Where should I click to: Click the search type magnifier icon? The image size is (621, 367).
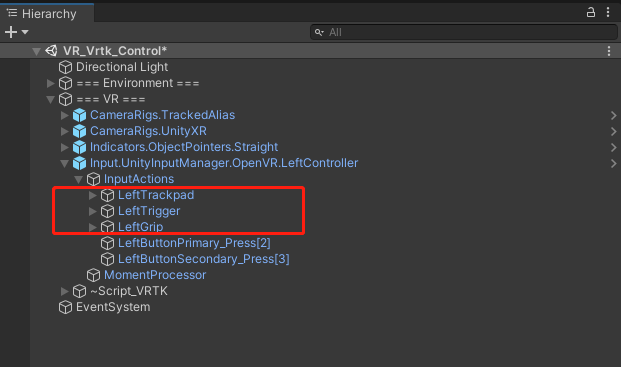point(319,32)
